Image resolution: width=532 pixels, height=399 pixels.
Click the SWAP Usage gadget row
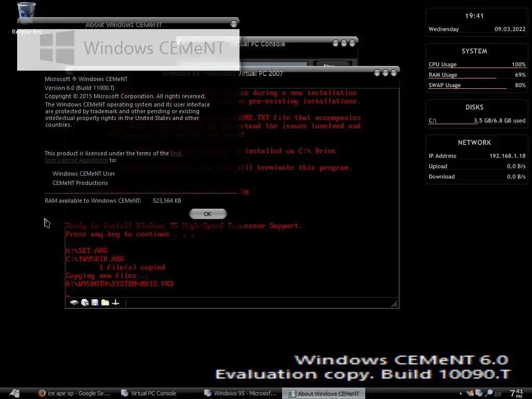pos(477,85)
